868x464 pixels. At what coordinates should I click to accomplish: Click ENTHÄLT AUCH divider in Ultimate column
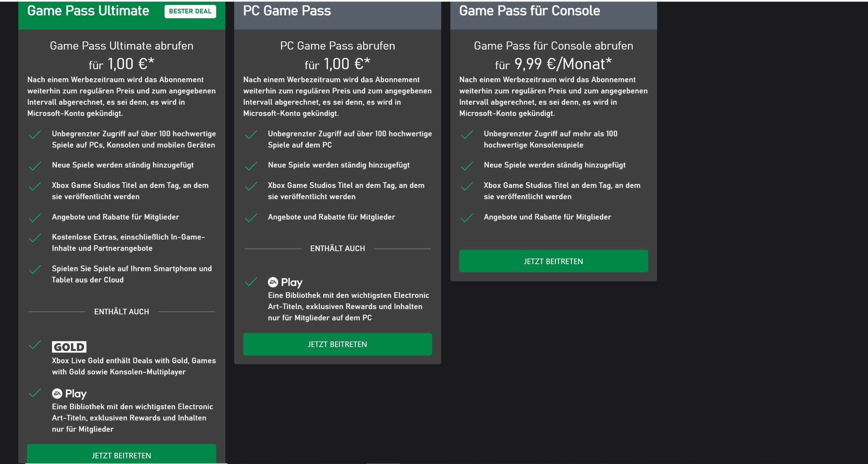[x=122, y=312]
